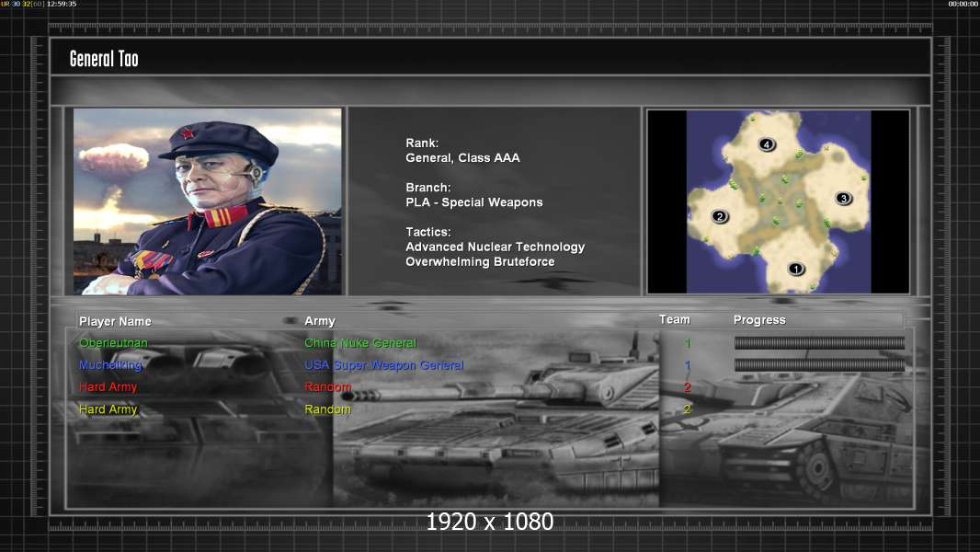Click the yellow Random army entry
The width and height of the screenshot is (980, 552).
tap(328, 409)
